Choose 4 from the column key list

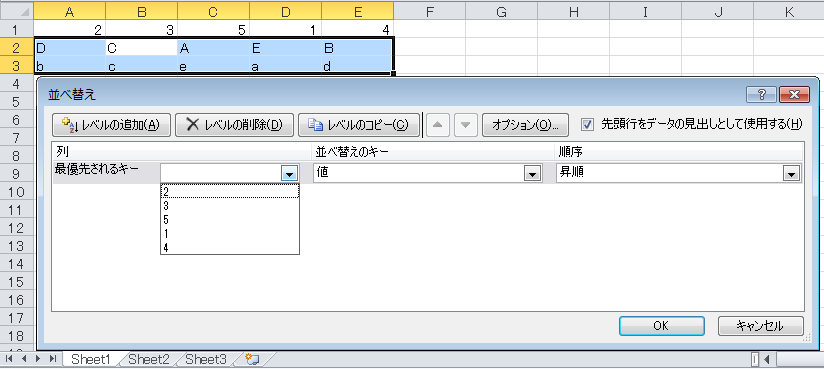[x=230, y=248]
